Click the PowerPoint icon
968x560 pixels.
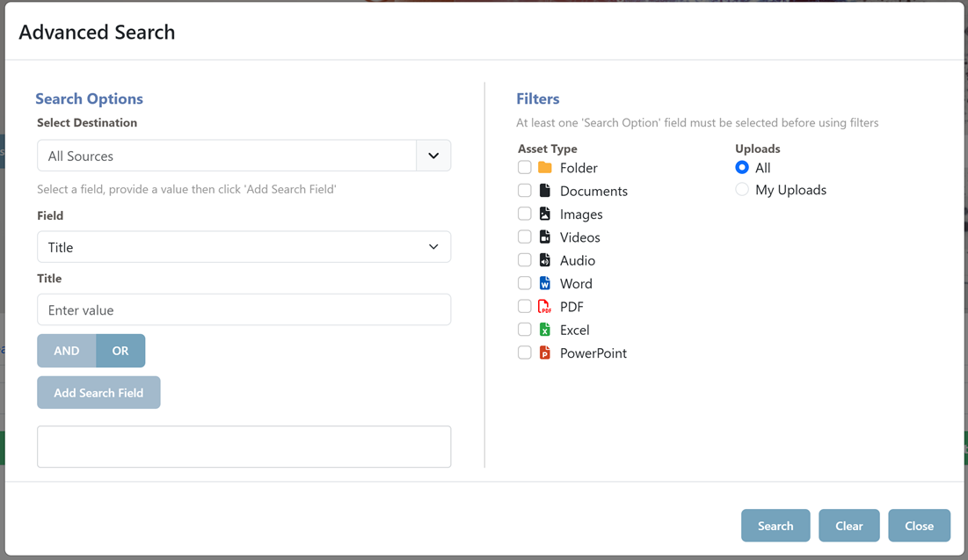[x=544, y=353]
